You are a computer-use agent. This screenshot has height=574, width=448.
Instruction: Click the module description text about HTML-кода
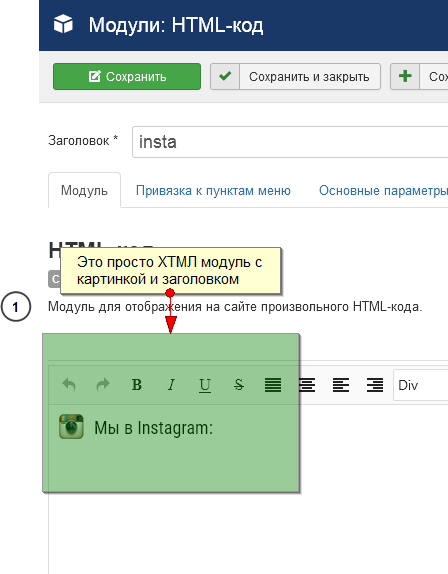[x=235, y=306]
